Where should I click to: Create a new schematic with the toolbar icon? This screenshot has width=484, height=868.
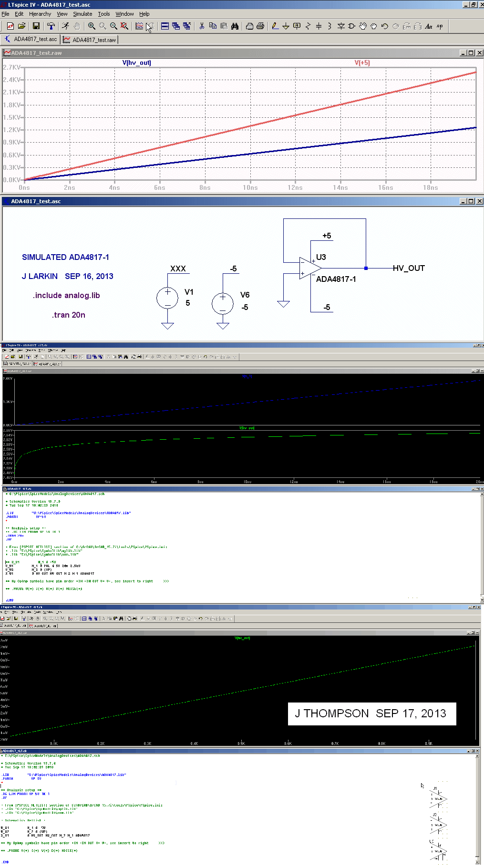tap(10, 26)
